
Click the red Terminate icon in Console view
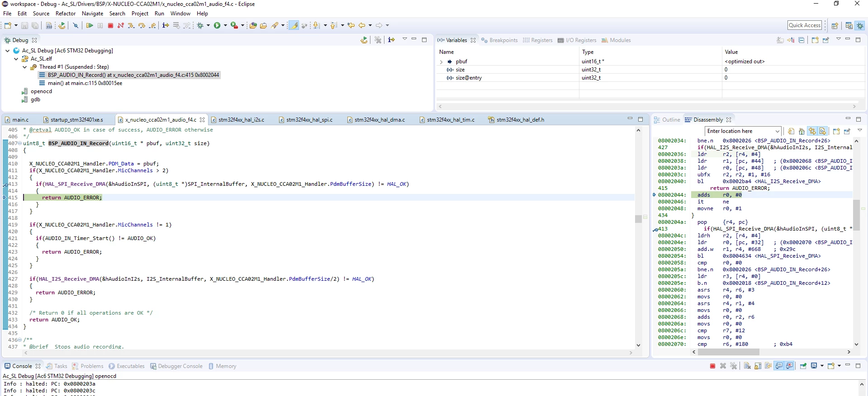[712, 366]
